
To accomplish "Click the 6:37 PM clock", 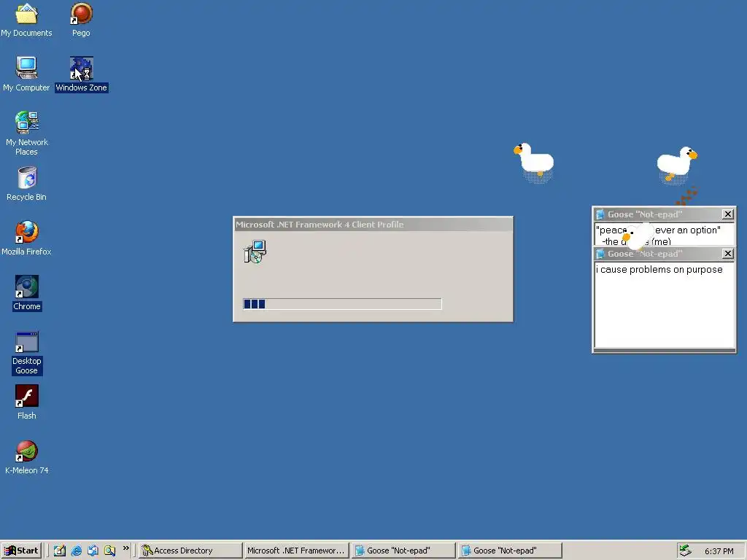I will pyautogui.click(x=719, y=551).
